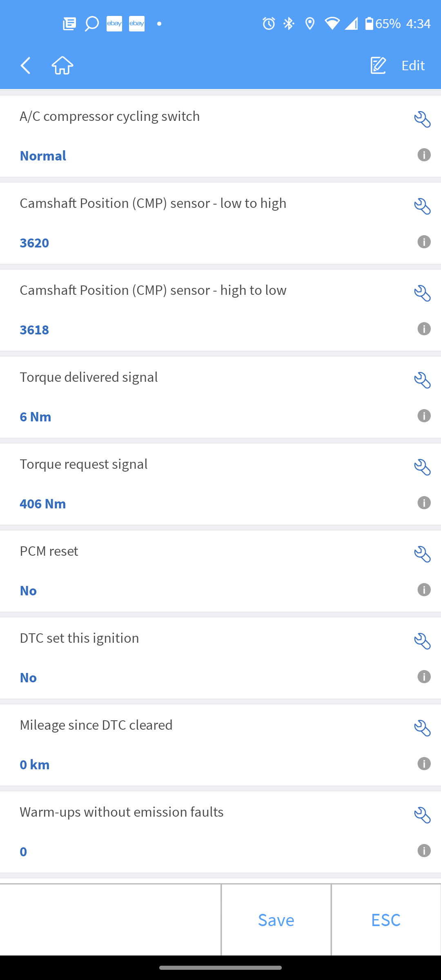Open wrench icon for Torque delivered signal
The height and width of the screenshot is (980, 441).
tap(422, 380)
